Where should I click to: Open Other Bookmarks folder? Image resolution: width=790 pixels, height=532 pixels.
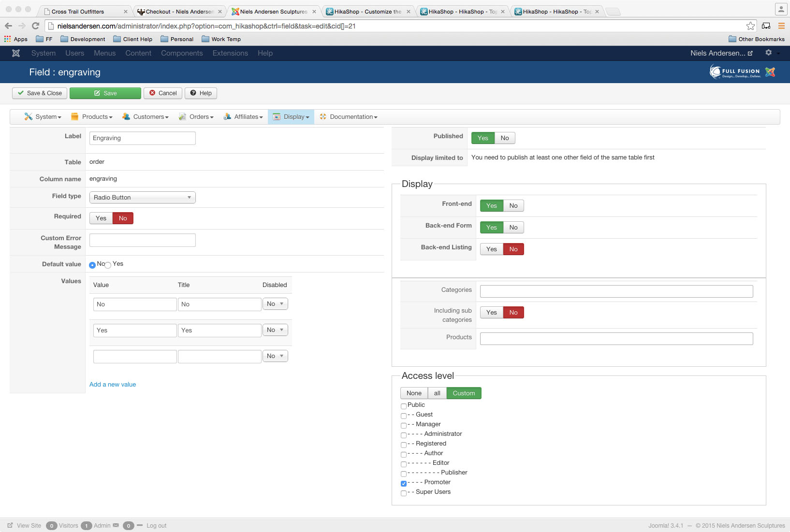pyautogui.click(x=757, y=39)
